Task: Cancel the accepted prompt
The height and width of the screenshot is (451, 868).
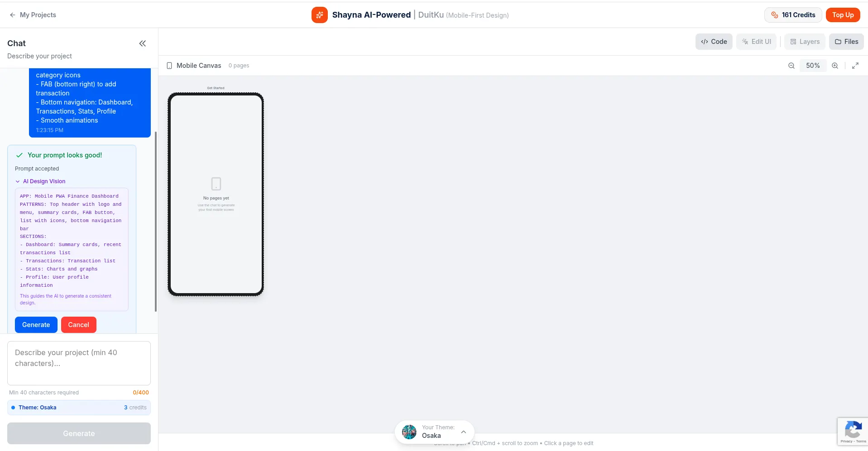Action: 78,325
